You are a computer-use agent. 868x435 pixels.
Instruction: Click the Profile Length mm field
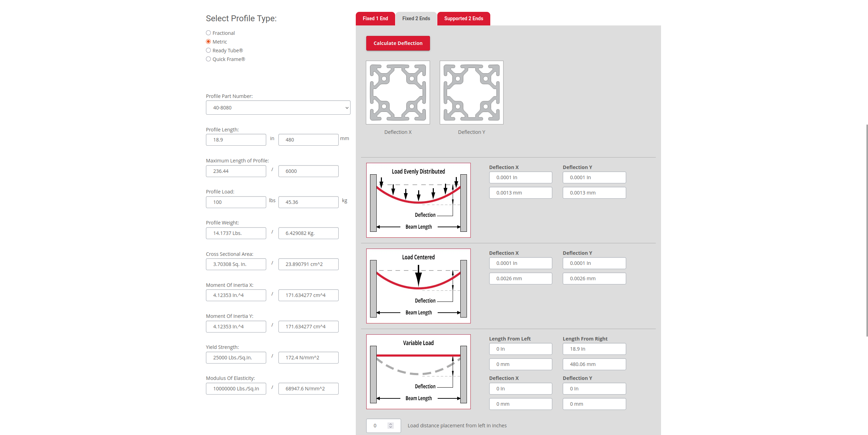(x=308, y=140)
